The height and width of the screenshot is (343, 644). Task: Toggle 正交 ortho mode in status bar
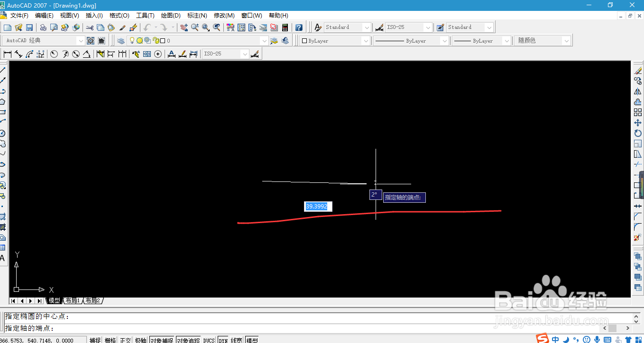click(x=125, y=340)
